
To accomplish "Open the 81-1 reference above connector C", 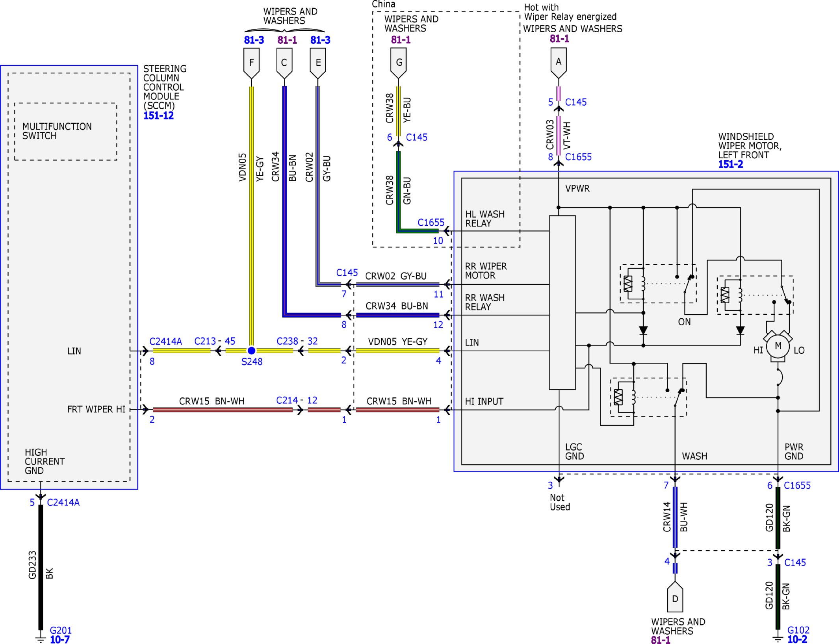I will (287, 40).
